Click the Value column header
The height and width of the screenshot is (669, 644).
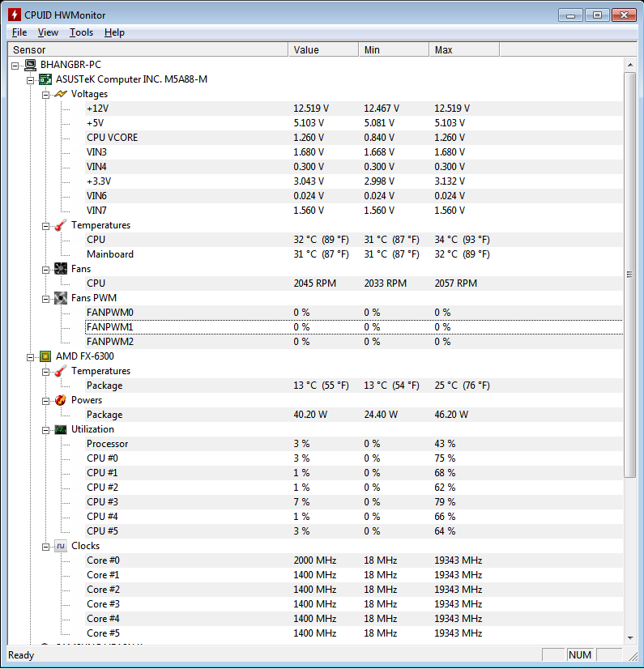coord(323,49)
